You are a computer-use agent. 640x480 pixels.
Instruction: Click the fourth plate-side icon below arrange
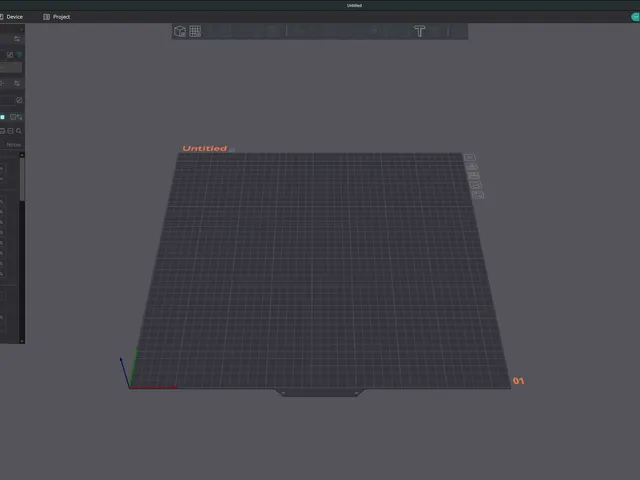tap(476, 185)
